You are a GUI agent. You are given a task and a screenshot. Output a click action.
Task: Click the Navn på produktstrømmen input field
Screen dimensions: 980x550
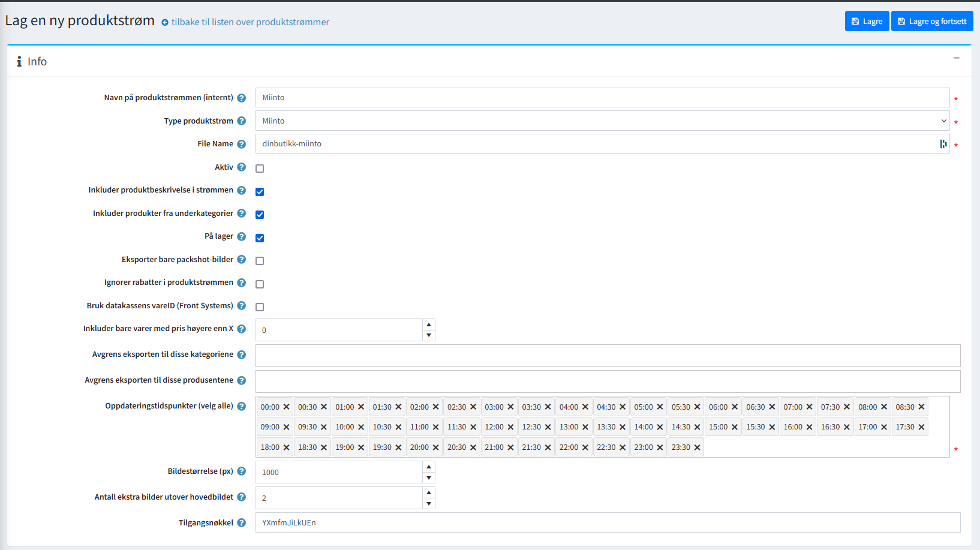[602, 98]
